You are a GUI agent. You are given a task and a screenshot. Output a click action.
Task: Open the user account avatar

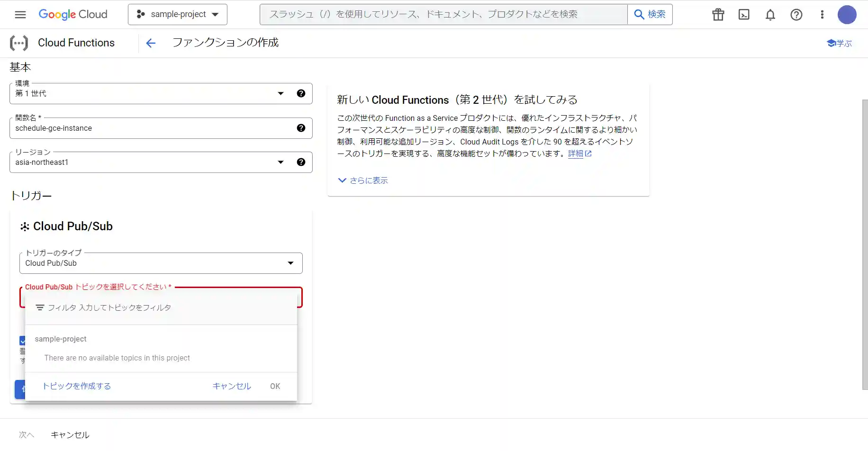(847, 15)
